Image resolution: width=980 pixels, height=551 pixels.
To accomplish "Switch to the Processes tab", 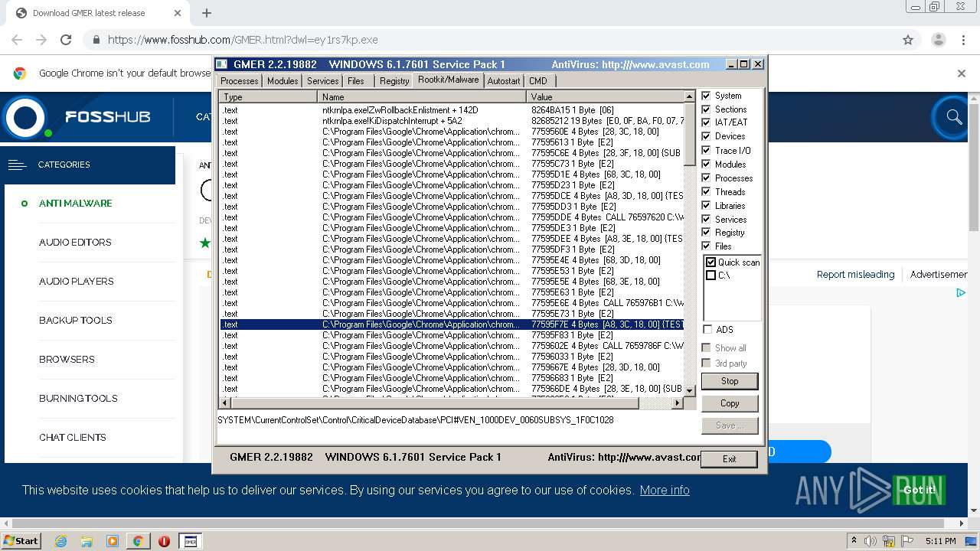I will [x=239, y=81].
